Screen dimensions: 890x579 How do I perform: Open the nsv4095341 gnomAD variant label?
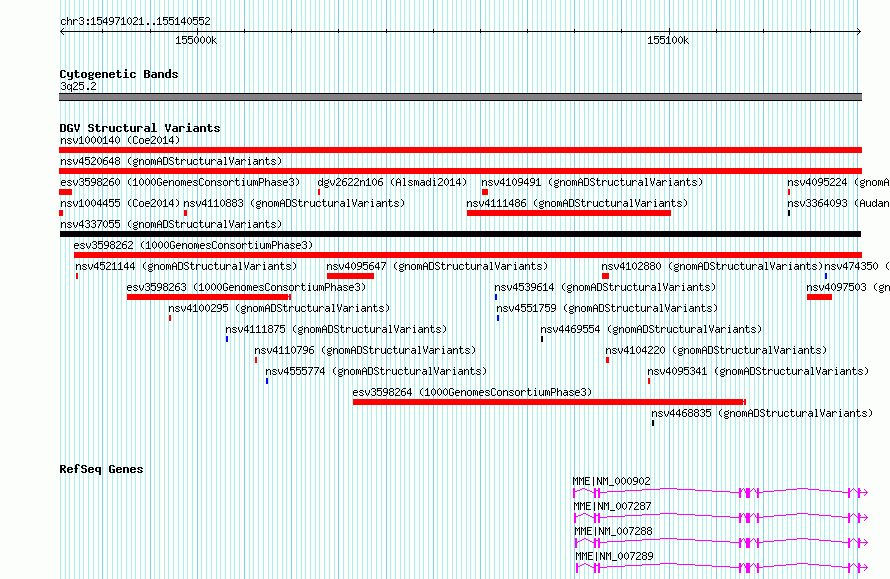[758, 371]
